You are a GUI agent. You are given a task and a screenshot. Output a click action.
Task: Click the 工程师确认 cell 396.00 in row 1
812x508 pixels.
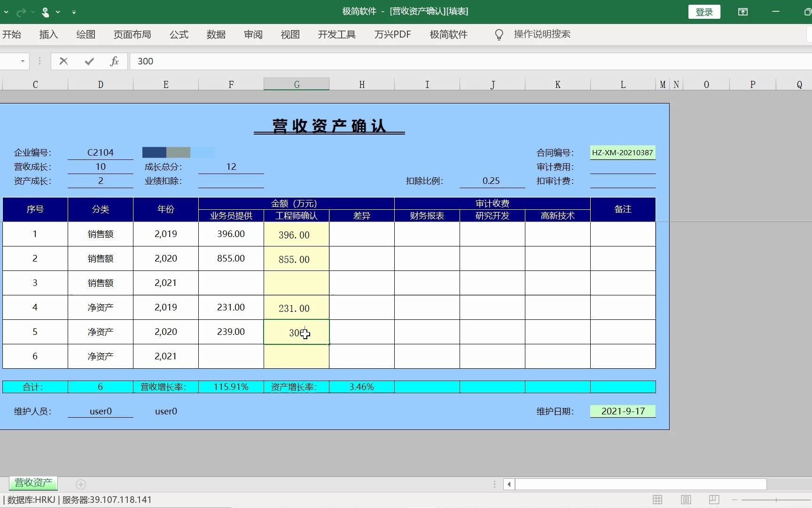297,234
